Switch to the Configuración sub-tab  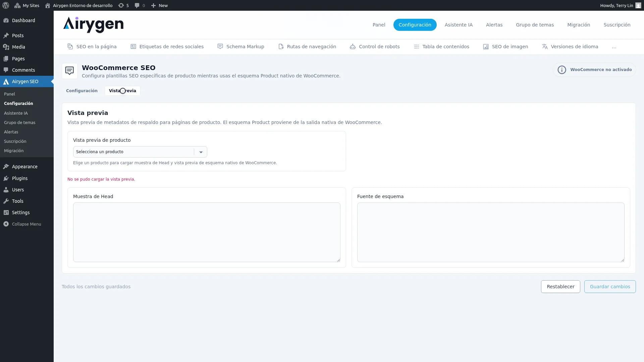pyautogui.click(x=82, y=91)
